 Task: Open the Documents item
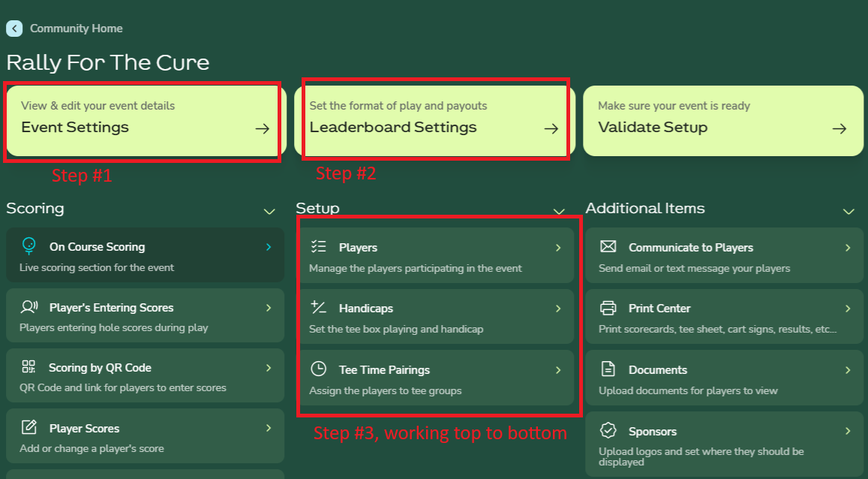tap(724, 378)
